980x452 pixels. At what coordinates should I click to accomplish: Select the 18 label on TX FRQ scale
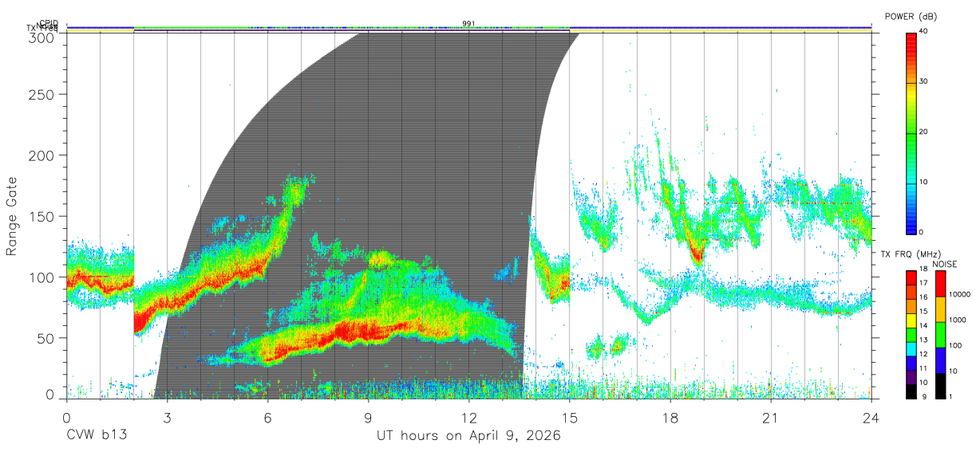point(923,269)
